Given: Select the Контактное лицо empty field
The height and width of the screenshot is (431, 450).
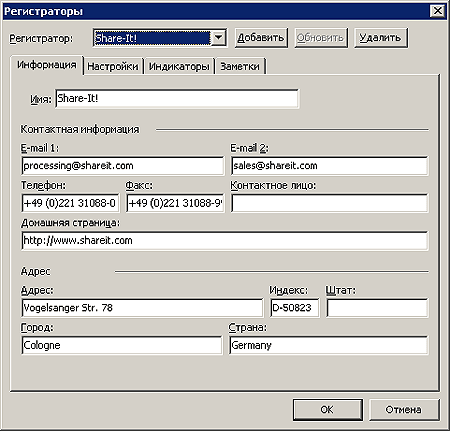Looking at the screenshot, I should coord(329,203).
